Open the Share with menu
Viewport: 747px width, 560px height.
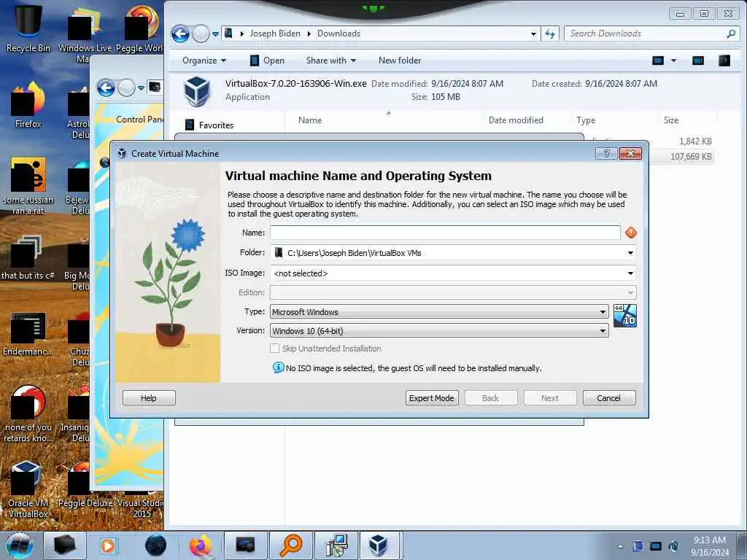click(330, 61)
